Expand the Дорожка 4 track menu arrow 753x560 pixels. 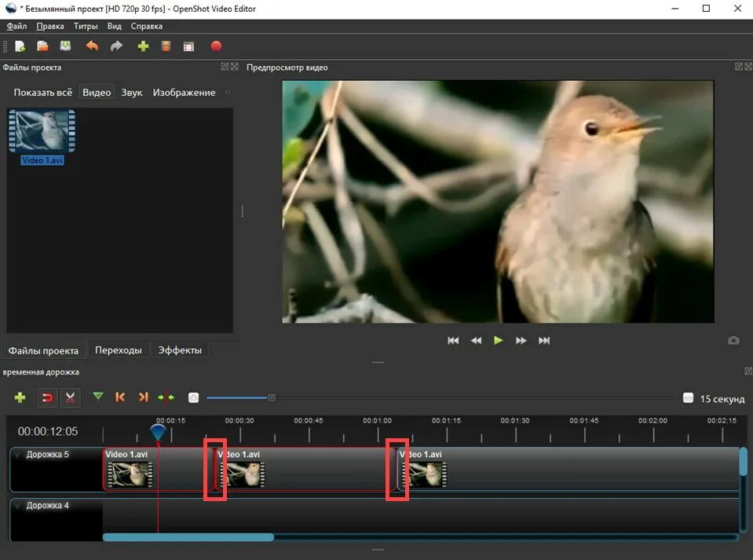tap(18, 506)
